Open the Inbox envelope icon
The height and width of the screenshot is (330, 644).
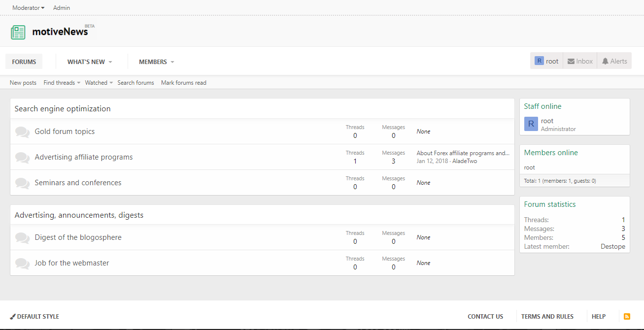(x=571, y=62)
